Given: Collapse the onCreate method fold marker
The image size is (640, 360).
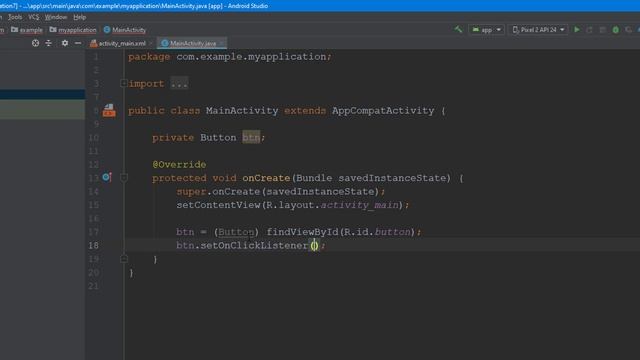Looking at the screenshot, I should click(x=124, y=178).
